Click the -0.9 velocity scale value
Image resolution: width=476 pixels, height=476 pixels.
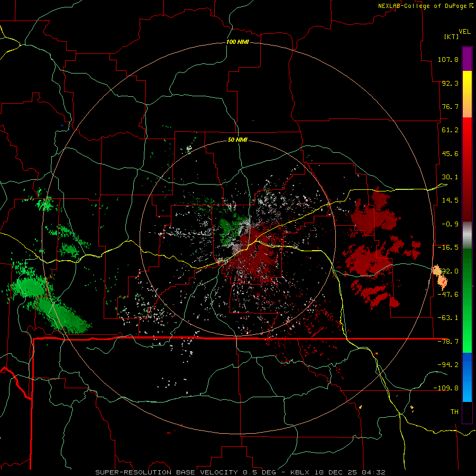(450, 224)
